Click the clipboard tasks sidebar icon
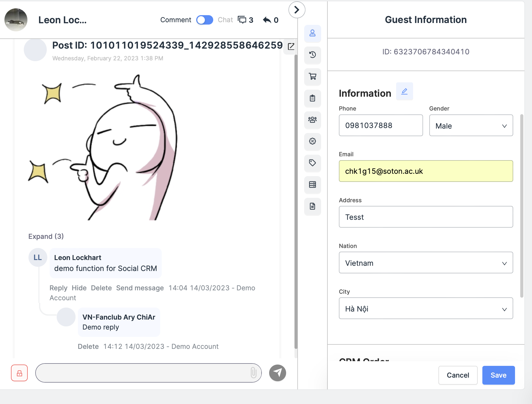 pos(312,98)
